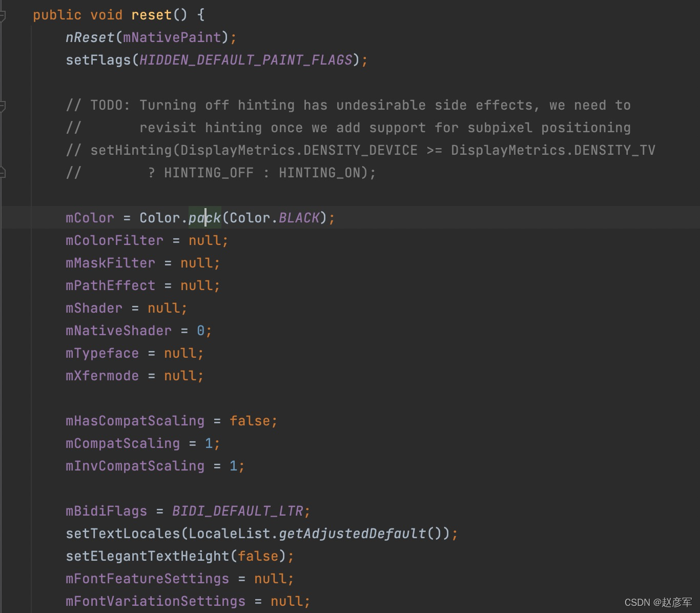Viewport: 700px width, 613px height.
Task: Click the '0' value assigned to mNativeShader
Action: click(x=201, y=331)
